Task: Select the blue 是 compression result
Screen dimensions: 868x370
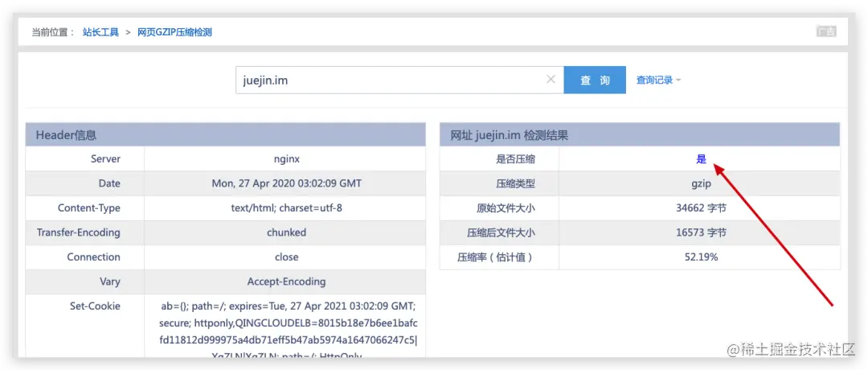Action: click(702, 159)
